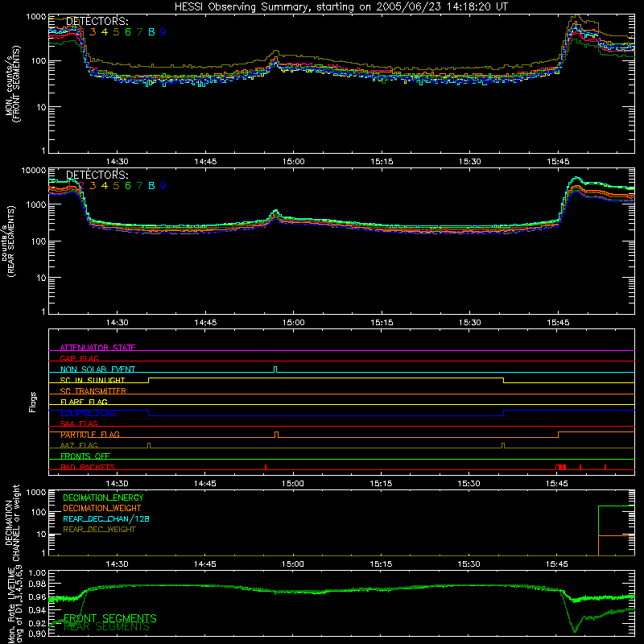Click 10000 y-axis value on rear segments plot
This screenshot has width=644, height=644.
(34, 170)
